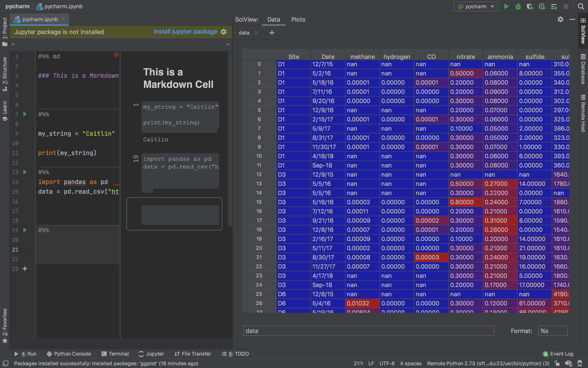The image size is (588, 368).
Task: Expand the left chevrons of the notebook toolbar
Action: click(x=13, y=44)
